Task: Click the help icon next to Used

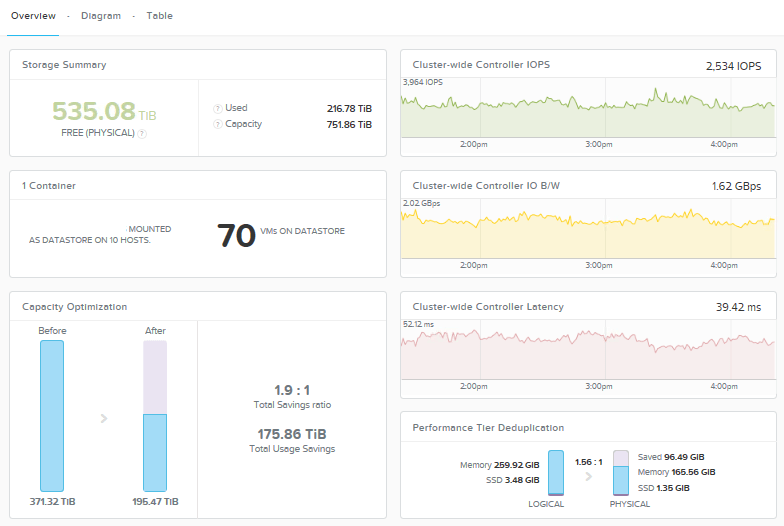Action: pos(218,108)
